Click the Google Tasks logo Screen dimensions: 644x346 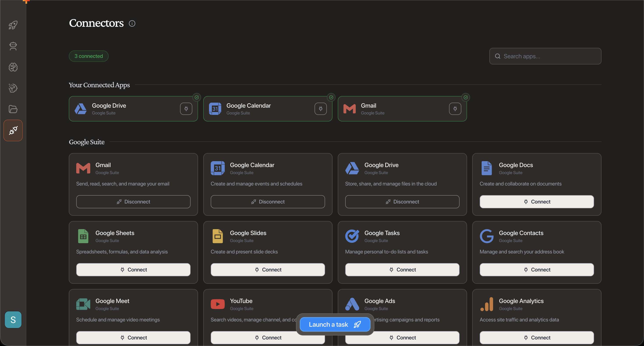[352, 236]
